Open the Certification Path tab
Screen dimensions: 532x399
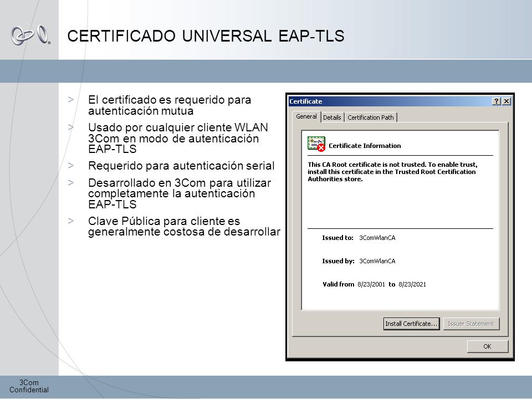pyautogui.click(x=371, y=117)
